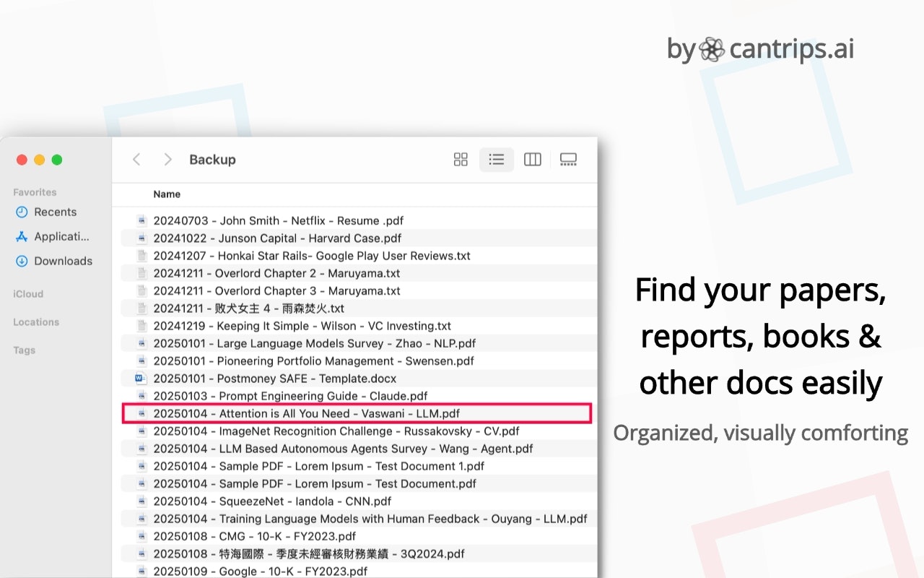The image size is (924, 578).
Task: Click the cantrips.ai logo icon
Action: click(712, 49)
